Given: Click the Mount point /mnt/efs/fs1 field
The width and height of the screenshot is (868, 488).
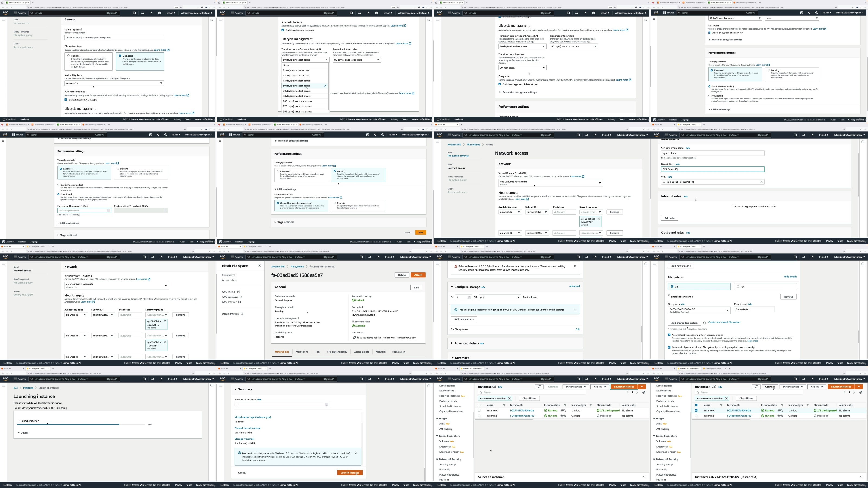Looking at the screenshot, I should coord(754,309).
